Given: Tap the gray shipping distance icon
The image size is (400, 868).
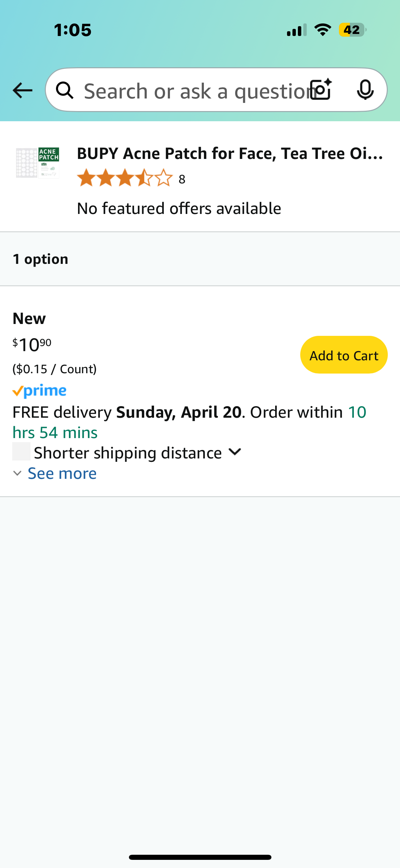Looking at the screenshot, I should 21,452.
